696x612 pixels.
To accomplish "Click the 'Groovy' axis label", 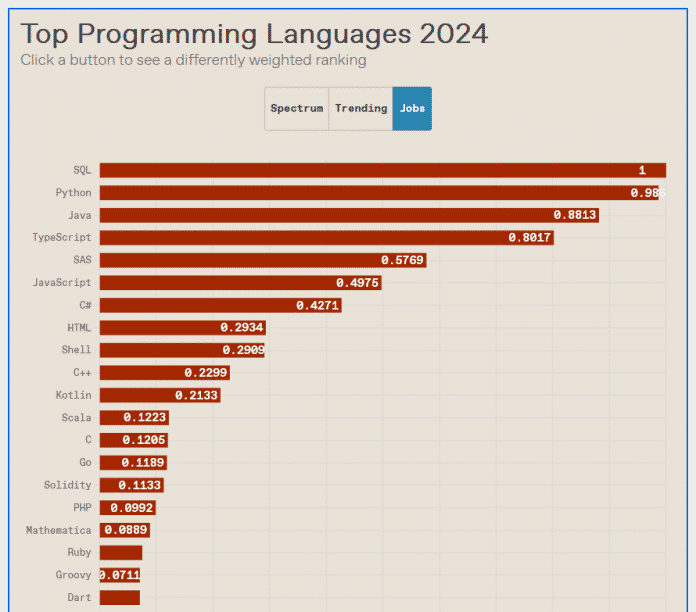I will (73, 575).
